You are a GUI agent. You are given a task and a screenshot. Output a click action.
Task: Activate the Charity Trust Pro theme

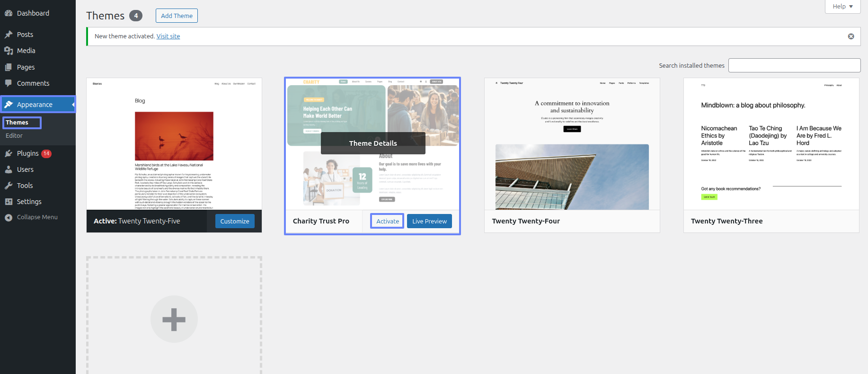[387, 221]
